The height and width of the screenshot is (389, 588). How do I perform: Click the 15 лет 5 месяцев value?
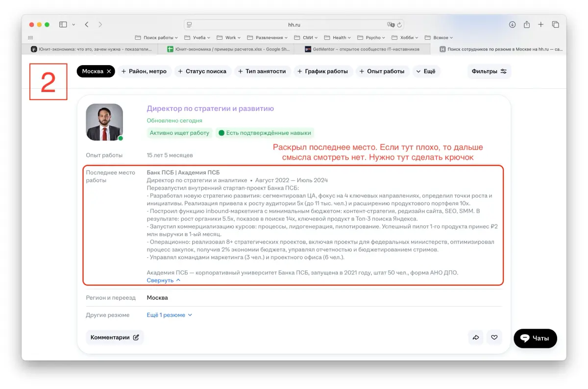(x=170, y=155)
